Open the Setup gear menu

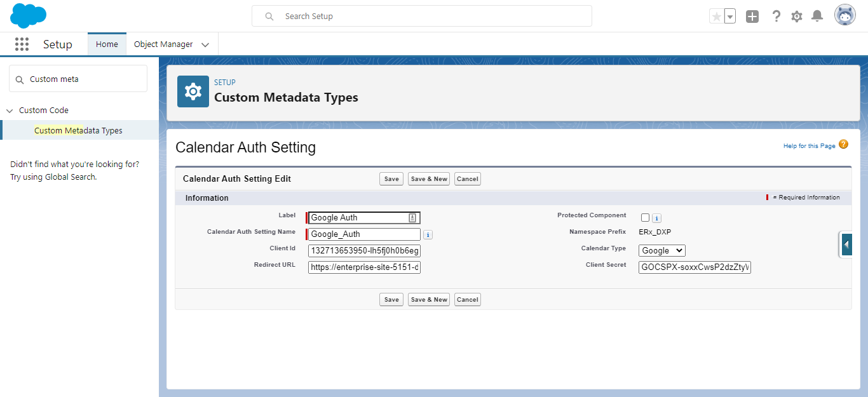click(797, 17)
